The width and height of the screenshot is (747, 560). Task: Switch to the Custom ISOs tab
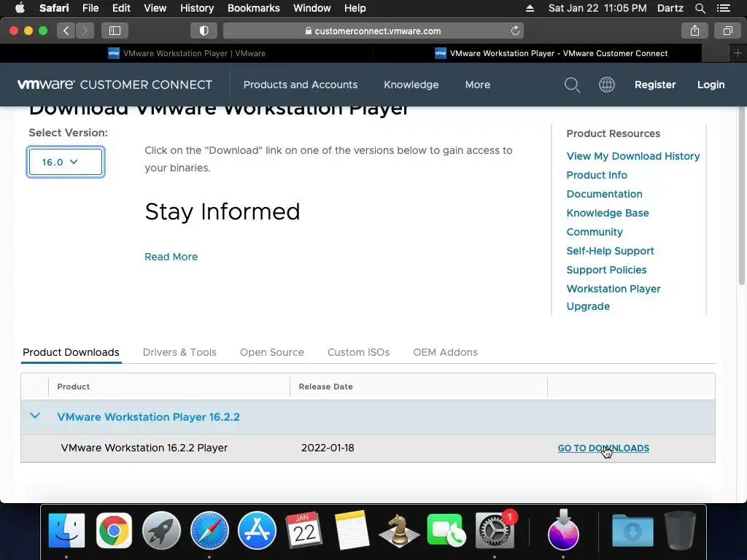tap(358, 352)
